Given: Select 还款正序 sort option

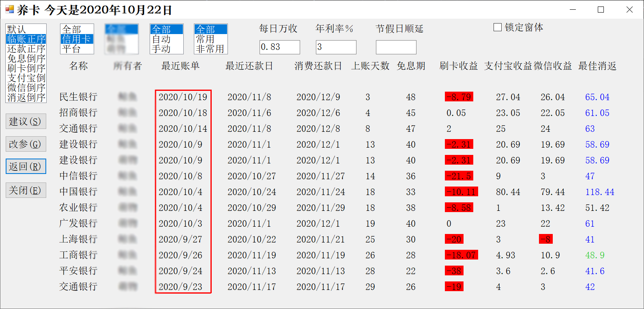Looking at the screenshot, I should pyautogui.click(x=26, y=49).
